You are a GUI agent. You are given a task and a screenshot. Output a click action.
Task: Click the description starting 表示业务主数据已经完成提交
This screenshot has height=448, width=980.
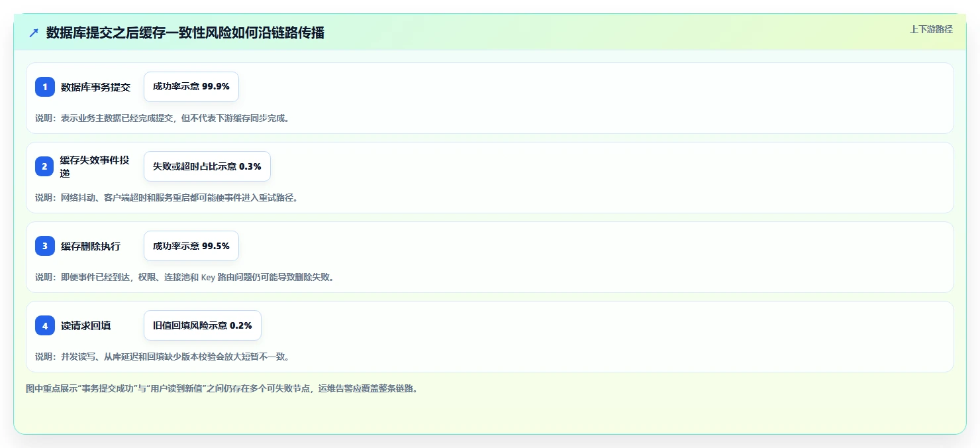point(162,118)
